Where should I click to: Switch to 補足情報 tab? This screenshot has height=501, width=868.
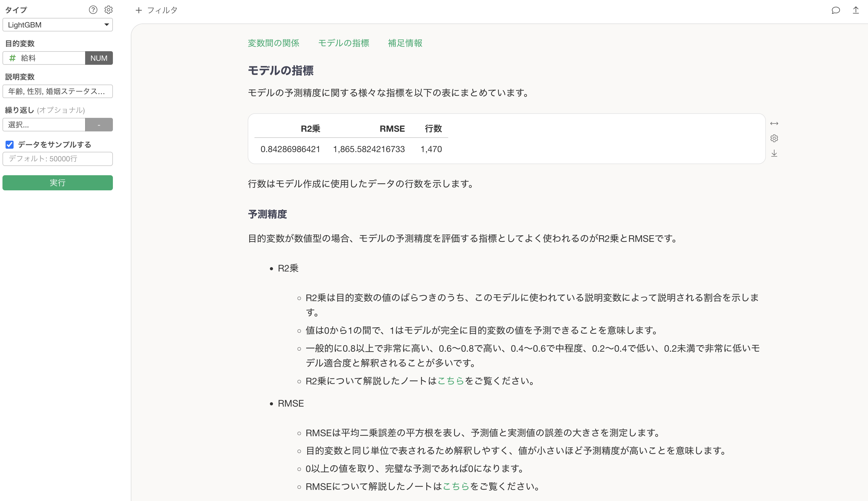click(405, 43)
